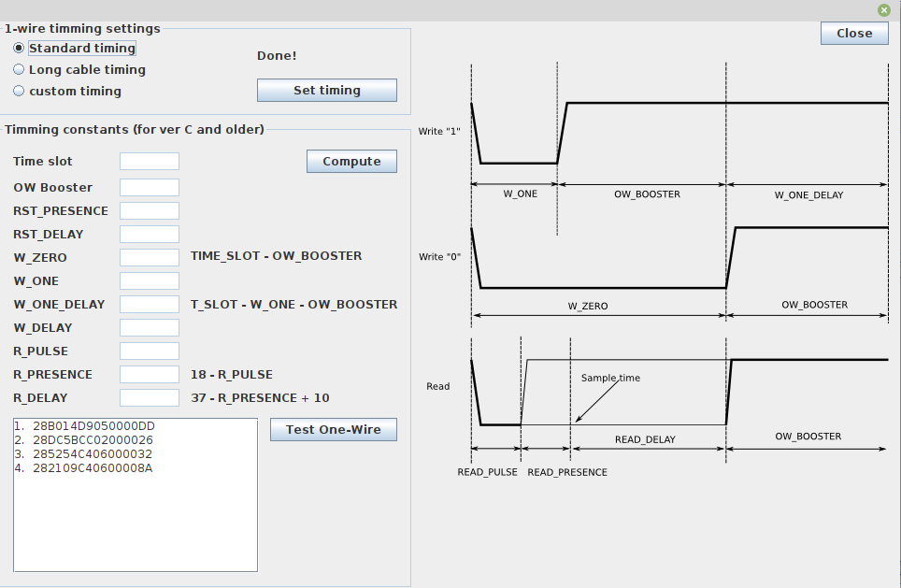Select device entry 28B014D9050000DD

pos(135,426)
